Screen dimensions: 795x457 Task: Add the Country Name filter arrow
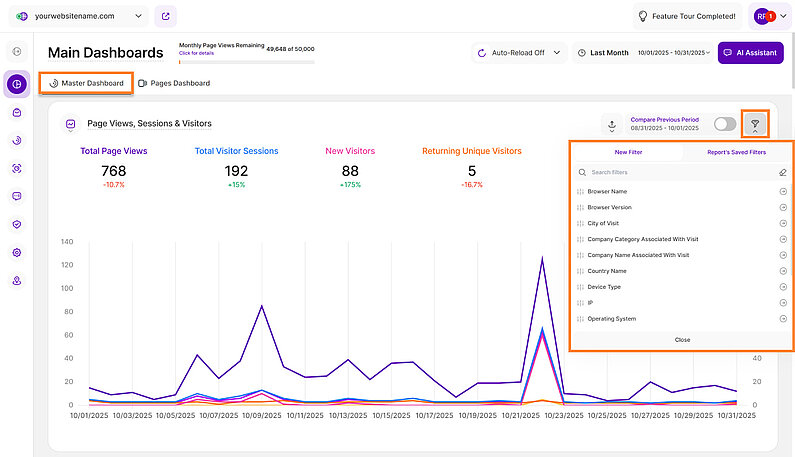(783, 271)
